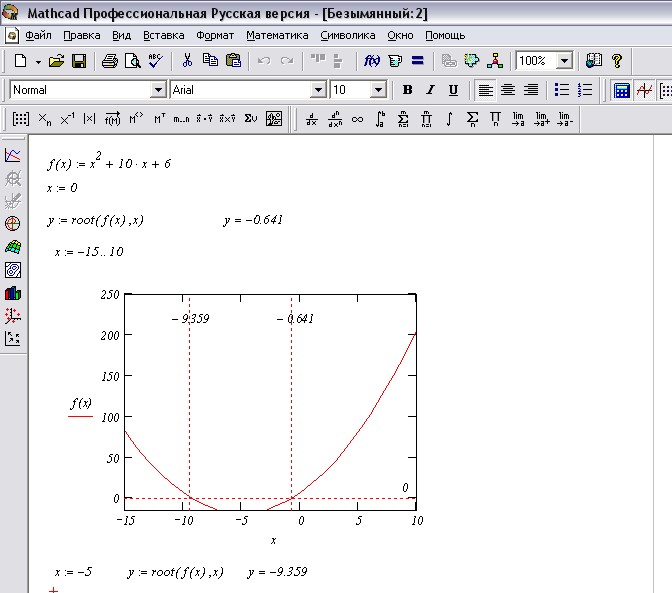Paste using the clipboard icon
This screenshot has width=672, height=593.
click(233, 60)
